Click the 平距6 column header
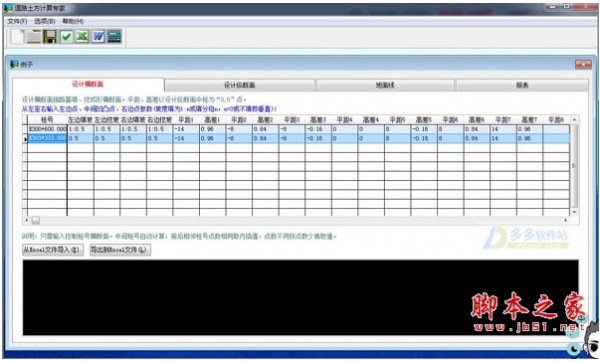The width and height of the screenshot is (600, 361). pyautogui.click(x=450, y=120)
